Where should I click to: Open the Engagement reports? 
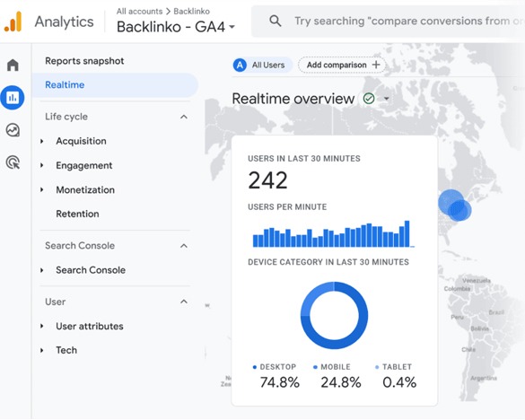84,165
